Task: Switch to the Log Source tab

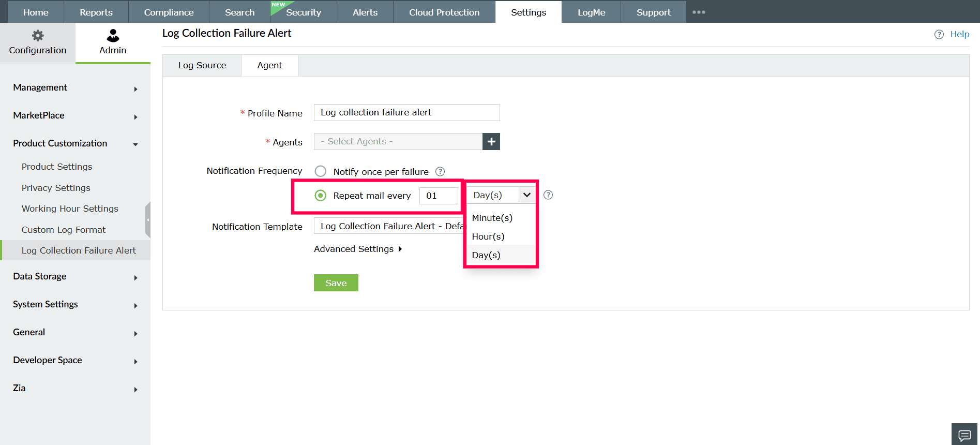Action: (202, 66)
